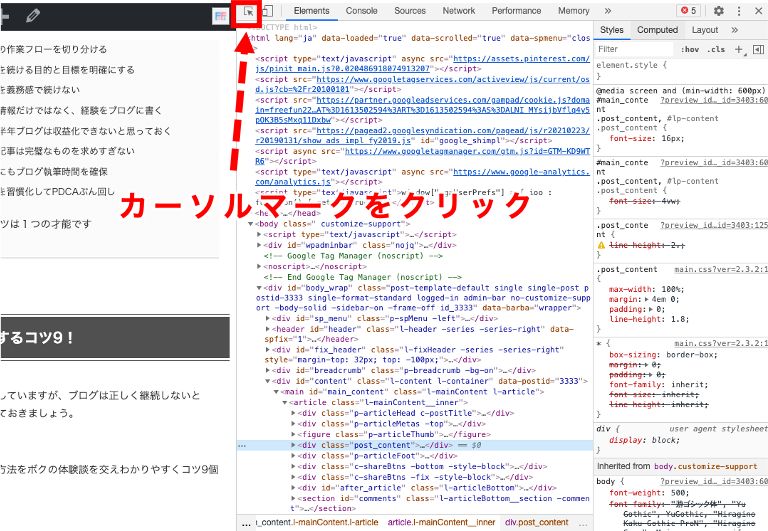Expand the div id sp_menu node

(x=267, y=318)
